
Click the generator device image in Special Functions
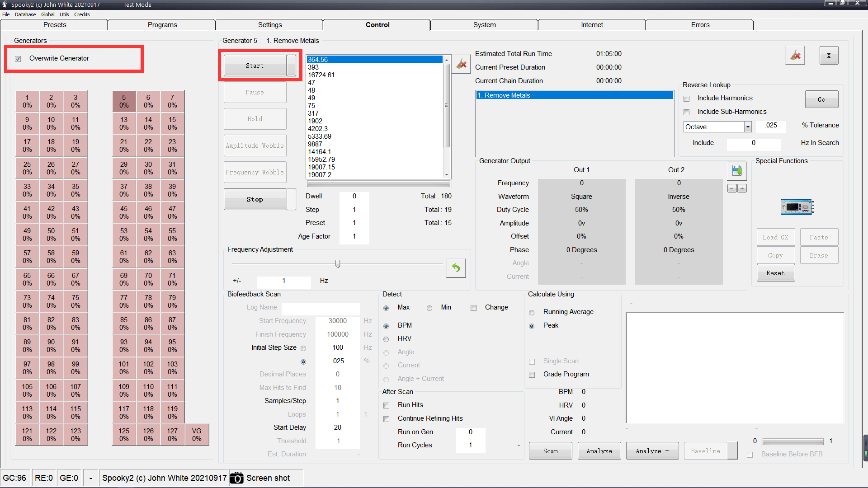797,207
